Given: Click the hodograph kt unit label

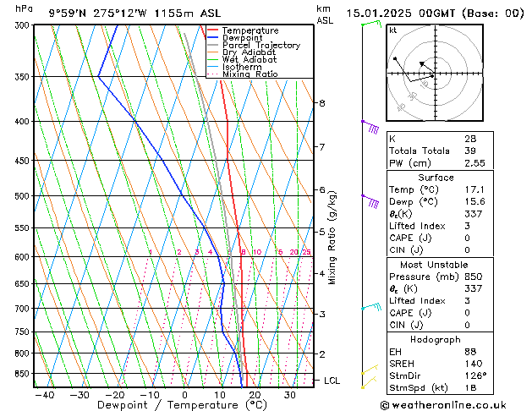Looking at the screenshot, I should [x=393, y=30].
